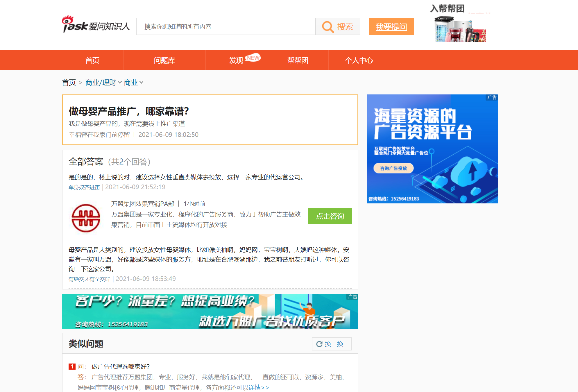Open the 个人中心 navigation tab
The height and width of the screenshot is (392, 578).
pos(359,60)
